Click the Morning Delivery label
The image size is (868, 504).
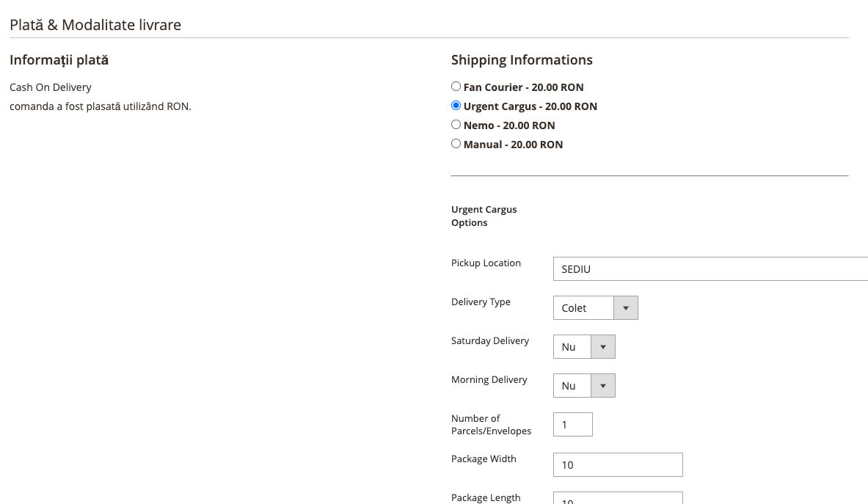point(489,379)
